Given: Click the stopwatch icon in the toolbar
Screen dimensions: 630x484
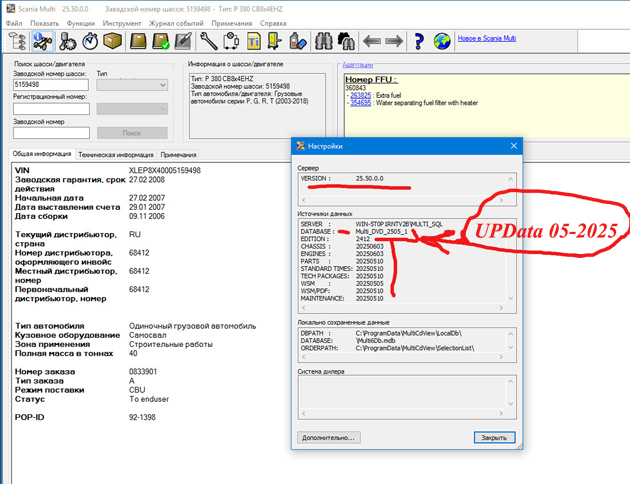Looking at the screenshot, I should point(90,41).
